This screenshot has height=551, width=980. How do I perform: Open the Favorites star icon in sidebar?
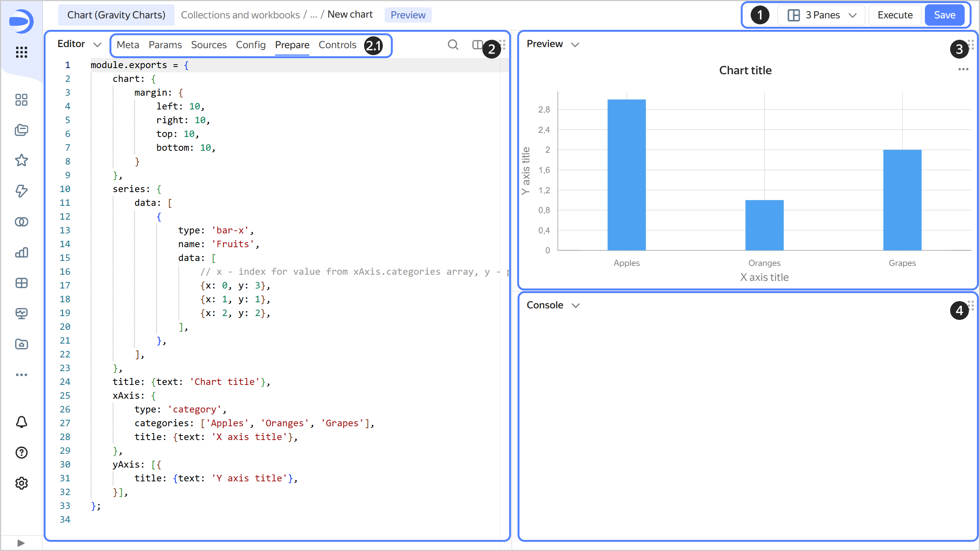[21, 160]
